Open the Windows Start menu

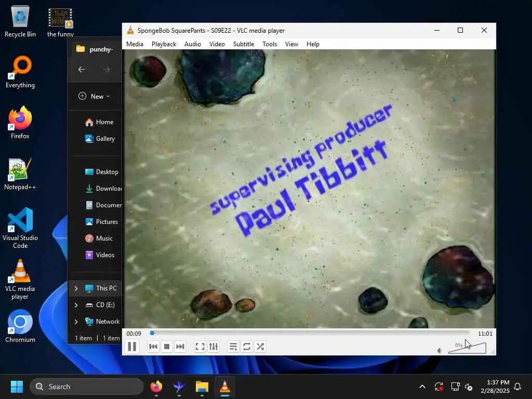point(17,387)
